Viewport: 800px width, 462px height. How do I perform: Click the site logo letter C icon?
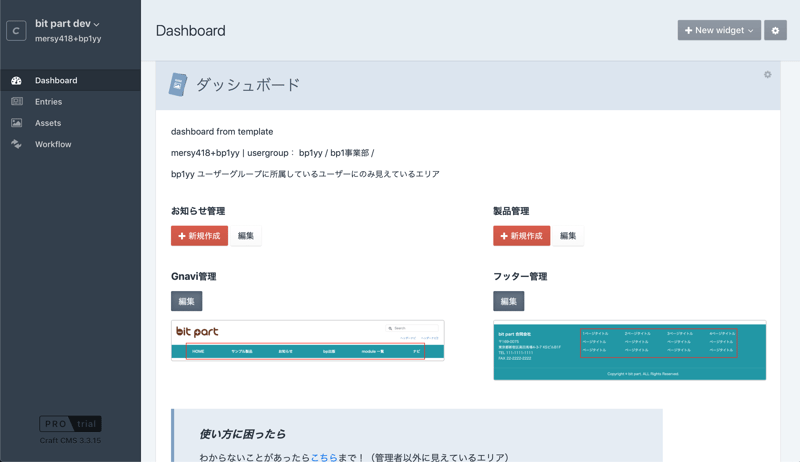tap(16, 31)
